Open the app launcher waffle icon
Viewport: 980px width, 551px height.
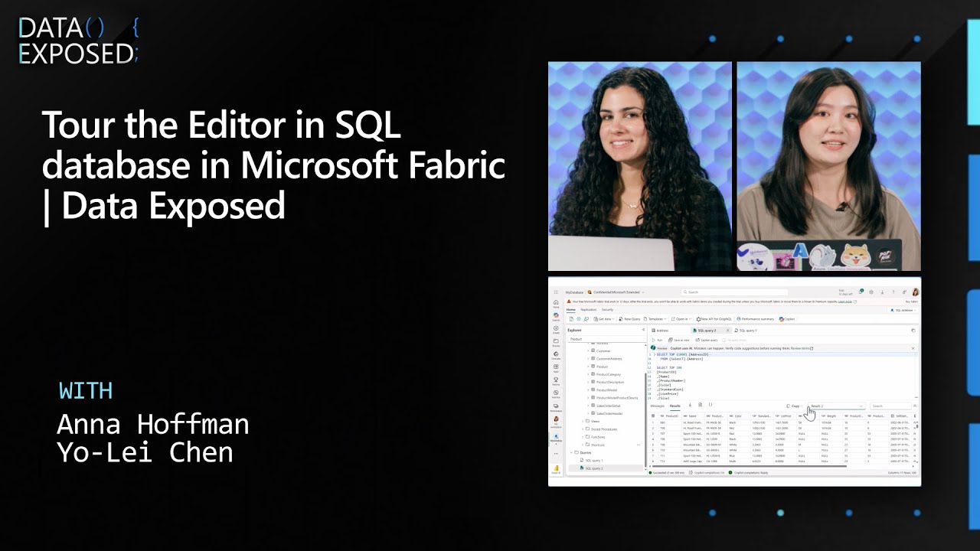pos(556,292)
